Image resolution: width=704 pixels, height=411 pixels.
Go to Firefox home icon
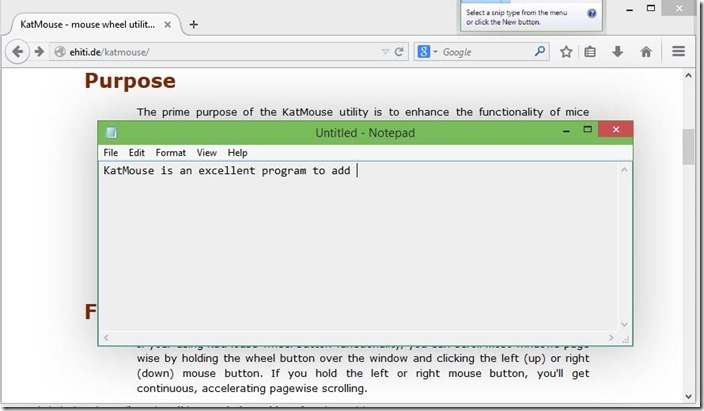(x=646, y=52)
